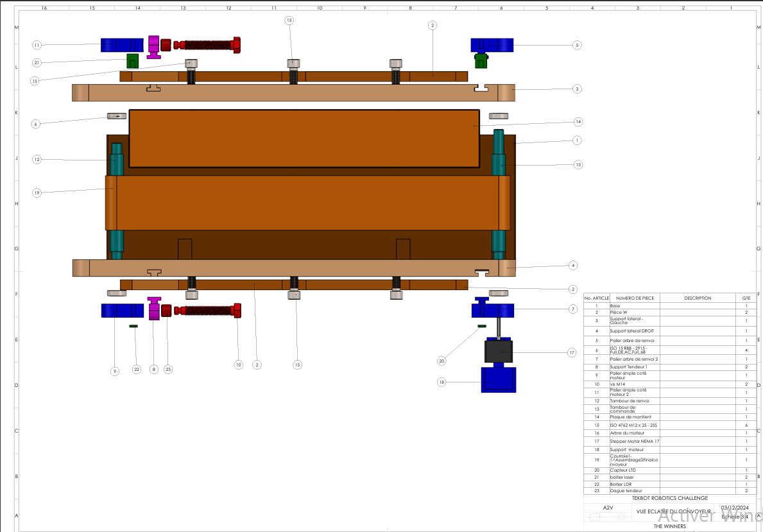
Task: Click the balloon numbered 20
Action: coord(442,361)
